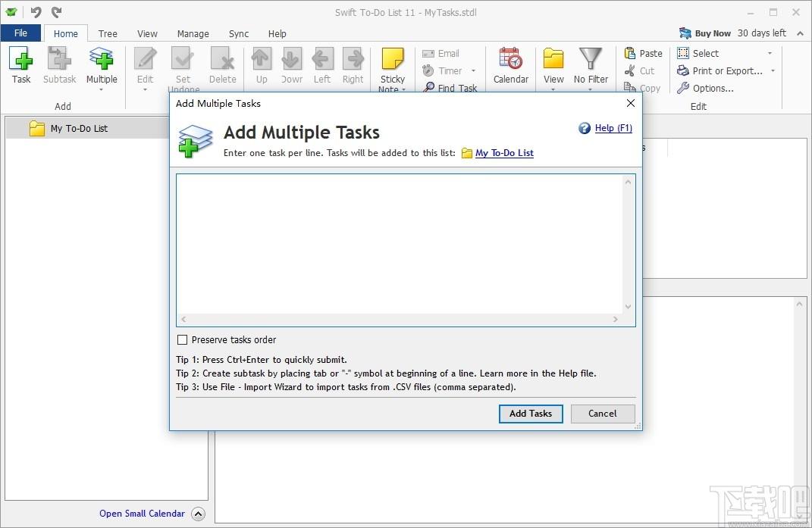
Task: Expand the Open Small Calendar chevron
Action: pos(199,514)
